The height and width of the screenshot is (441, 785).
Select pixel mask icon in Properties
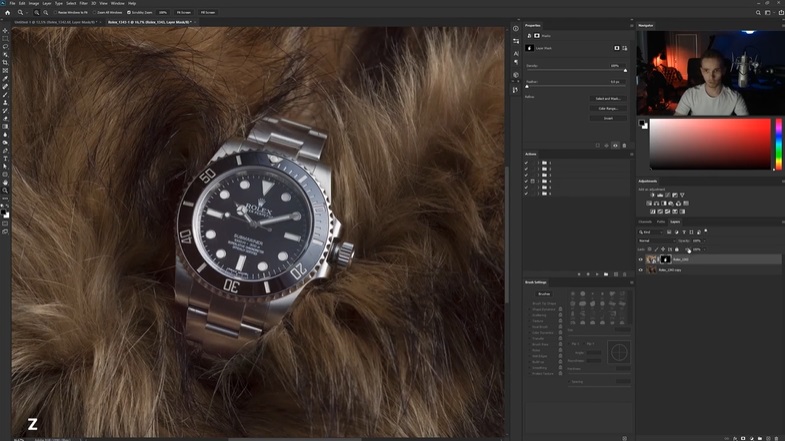pos(617,48)
